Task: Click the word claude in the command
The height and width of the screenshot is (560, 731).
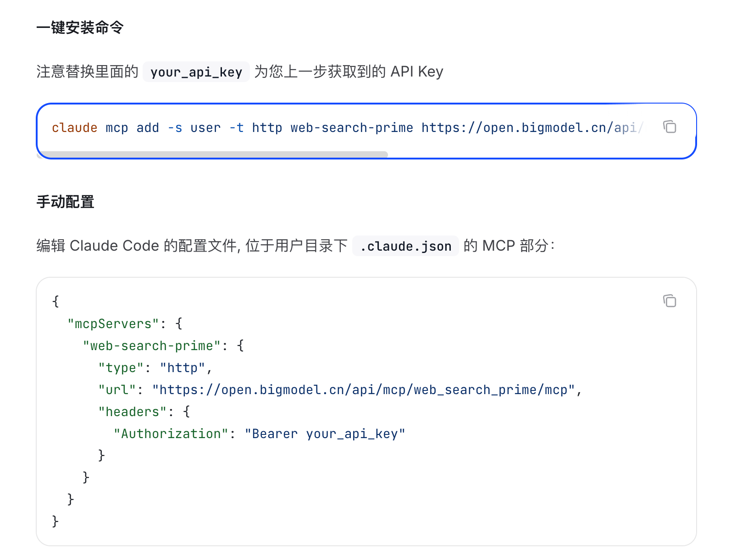Action: 75,128
